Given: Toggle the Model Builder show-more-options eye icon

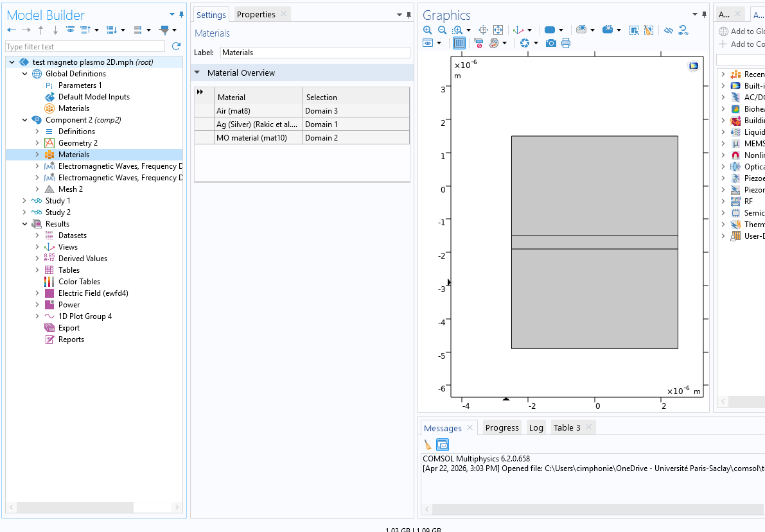Looking at the screenshot, I should pyautogui.click(x=70, y=30).
